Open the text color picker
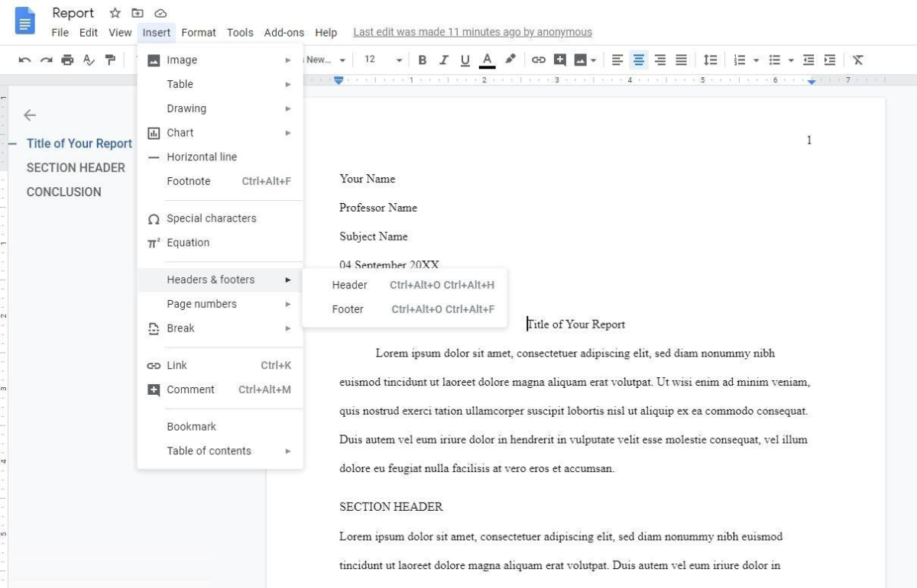 pos(487,59)
